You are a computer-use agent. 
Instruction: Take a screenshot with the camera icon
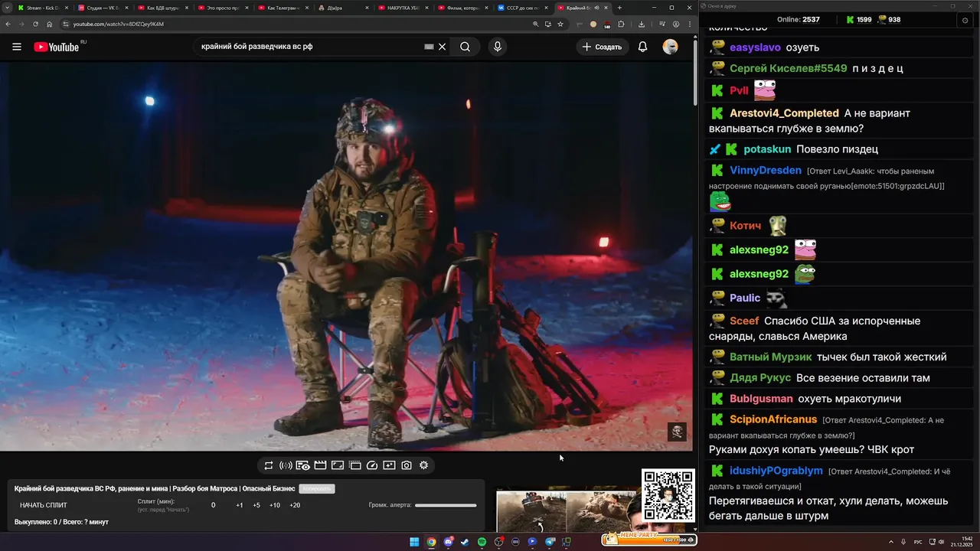[x=407, y=465]
